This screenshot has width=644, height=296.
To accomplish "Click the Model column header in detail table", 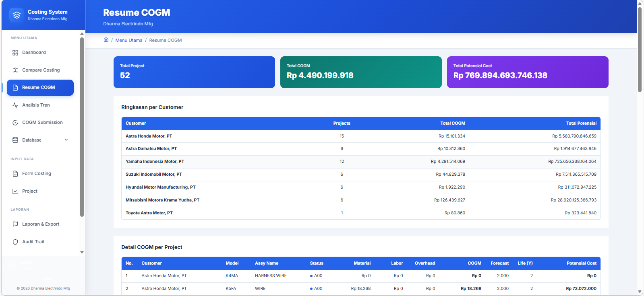I will pyautogui.click(x=232, y=263).
